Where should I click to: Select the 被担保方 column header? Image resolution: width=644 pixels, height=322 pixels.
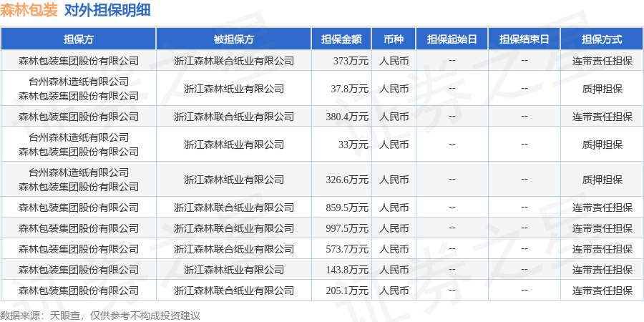tap(234, 39)
